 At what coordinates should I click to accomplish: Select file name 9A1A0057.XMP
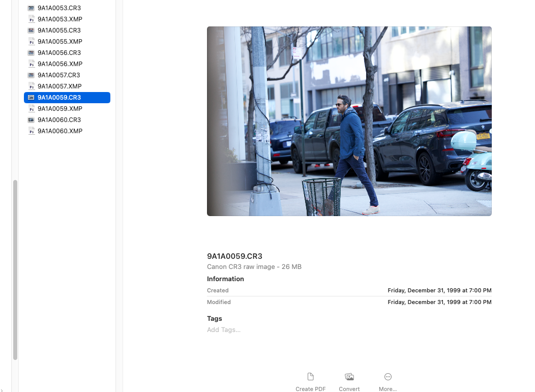pyautogui.click(x=60, y=86)
